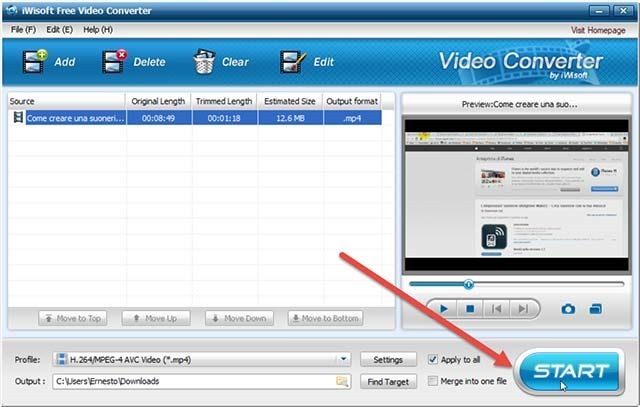Skip to previous frame in preview

pos(496,309)
